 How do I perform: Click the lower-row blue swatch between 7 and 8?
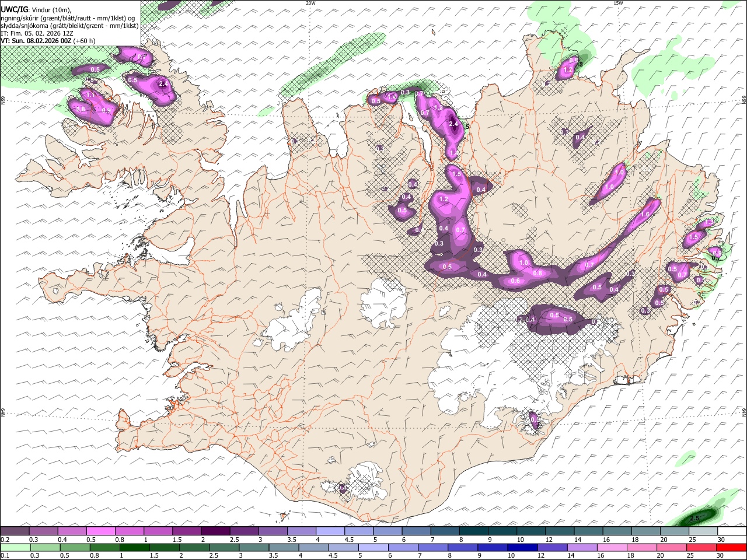pos(433,547)
